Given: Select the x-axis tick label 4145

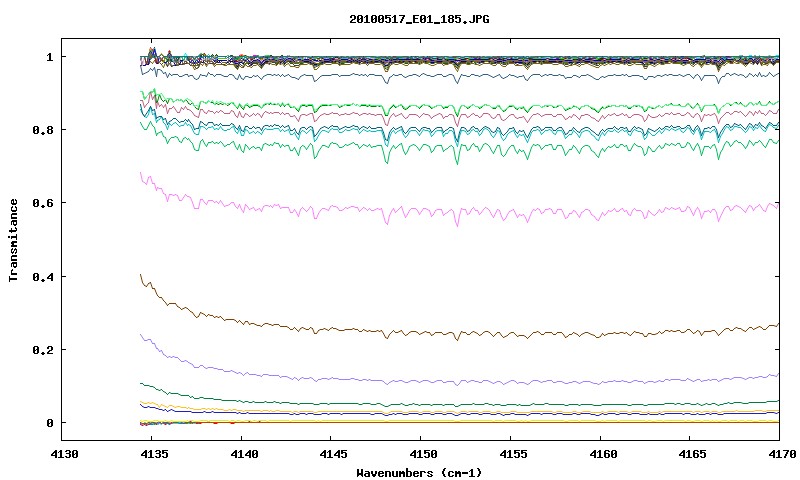Looking at the screenshot, I should point(334,454).
